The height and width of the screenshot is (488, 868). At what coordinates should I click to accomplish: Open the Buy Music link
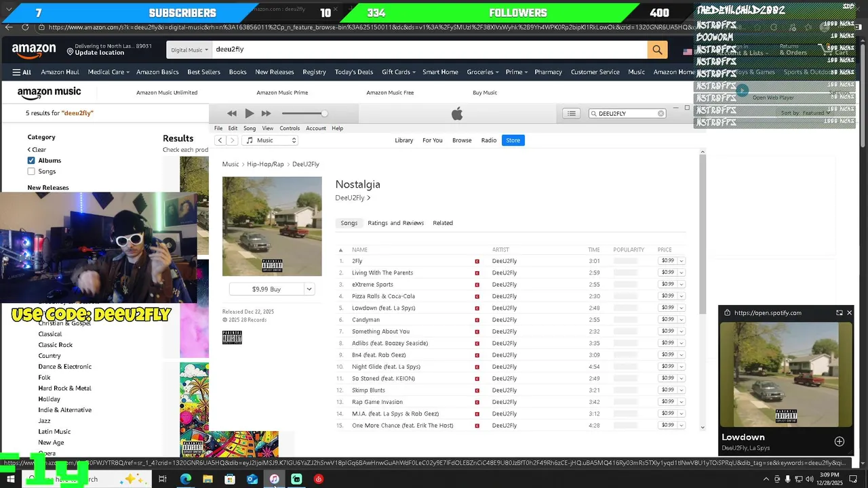point(485,92)
